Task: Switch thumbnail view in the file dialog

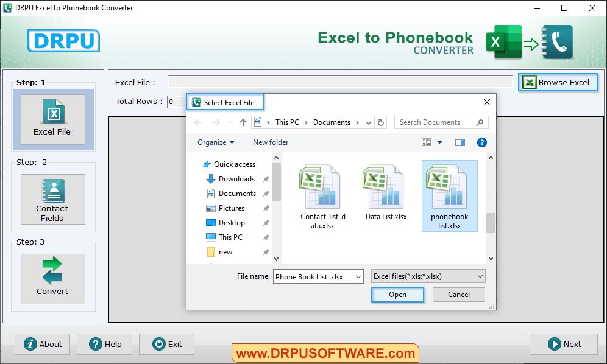Action: pos(427,142)
